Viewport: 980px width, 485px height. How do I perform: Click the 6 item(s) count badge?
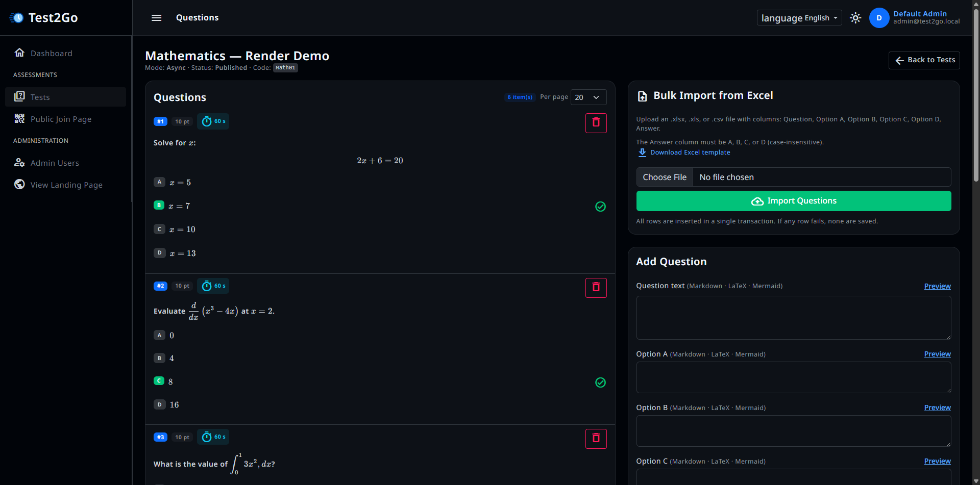click(520, 97)
